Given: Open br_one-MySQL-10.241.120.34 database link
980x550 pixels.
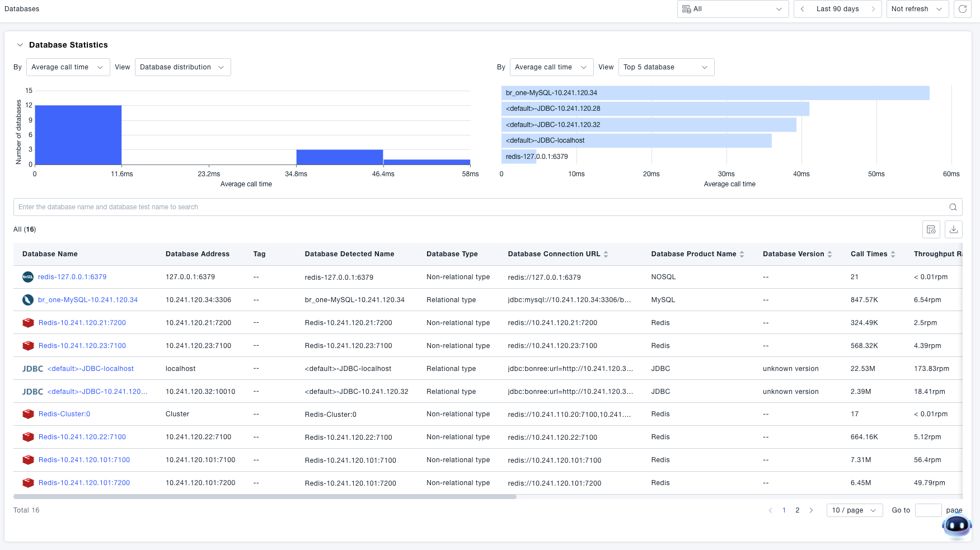Looking at the screenshot, I should click(x=88, y=300).
